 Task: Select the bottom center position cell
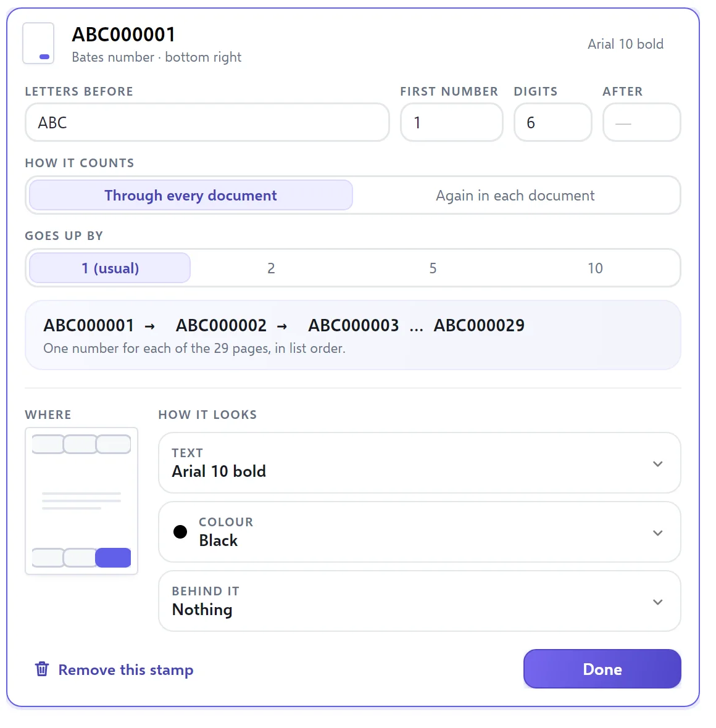[80, 558]
